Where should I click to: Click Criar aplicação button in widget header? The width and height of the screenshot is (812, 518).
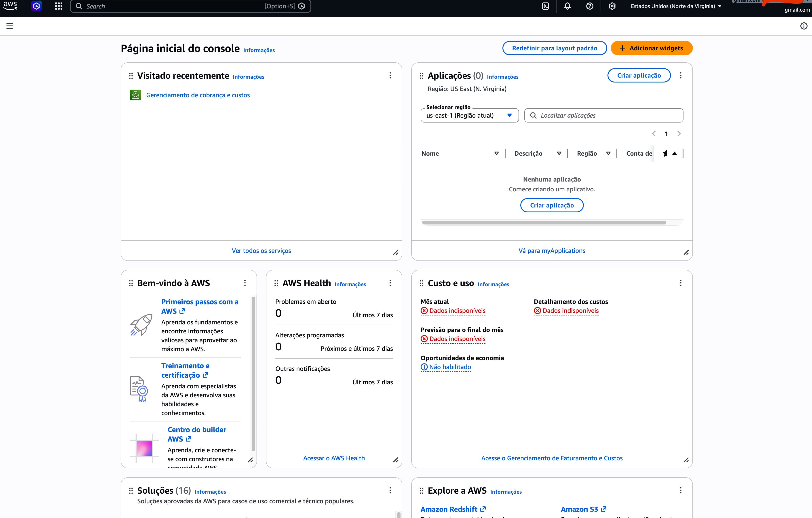pyautogui.click(x=639, y=76)
